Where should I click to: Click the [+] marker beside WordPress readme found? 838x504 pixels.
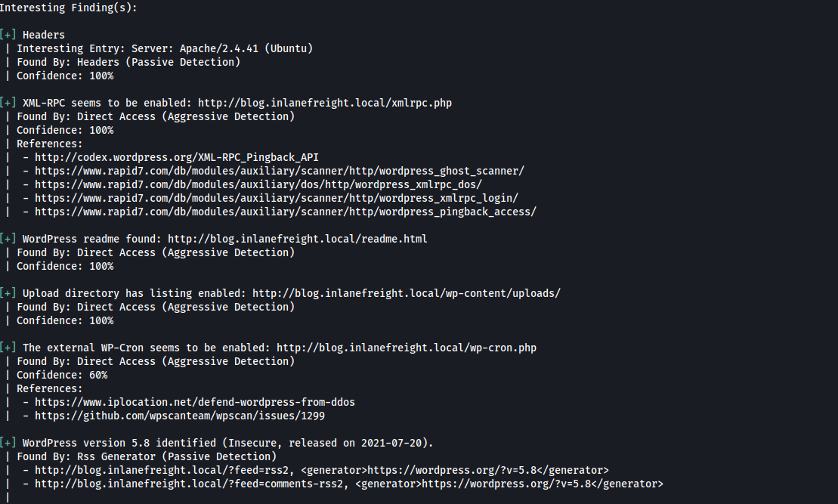[x=8, y=239]
